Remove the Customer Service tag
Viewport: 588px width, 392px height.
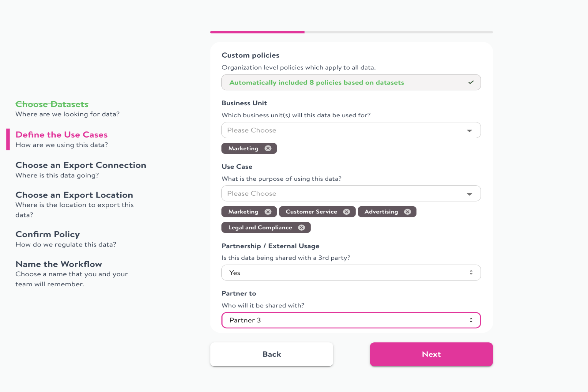[x=346, y=212]
